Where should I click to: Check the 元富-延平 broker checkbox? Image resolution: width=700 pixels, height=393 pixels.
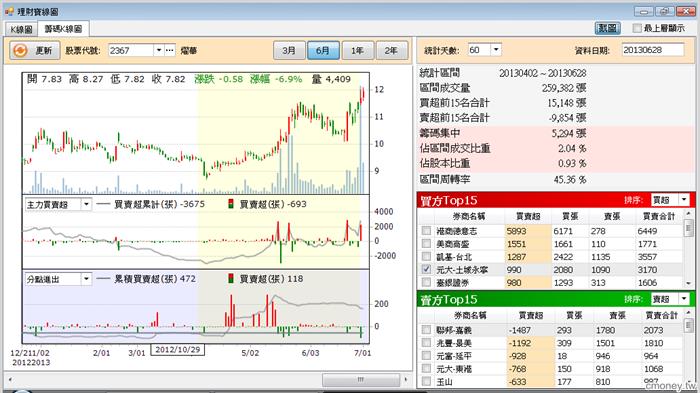(426, 355)
